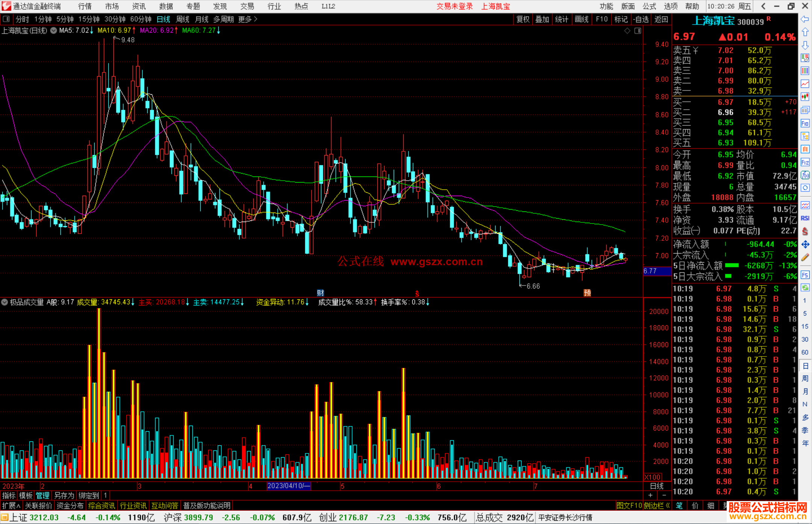Toggle the main chart indicator circle button
Image resolution: width=812 pixels, height=524 pixels.
[x=53, y=30]
